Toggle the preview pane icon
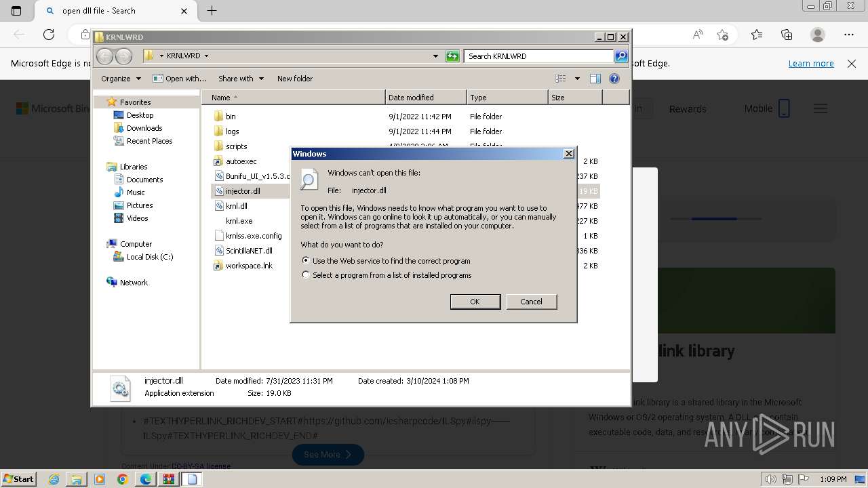 595,79
